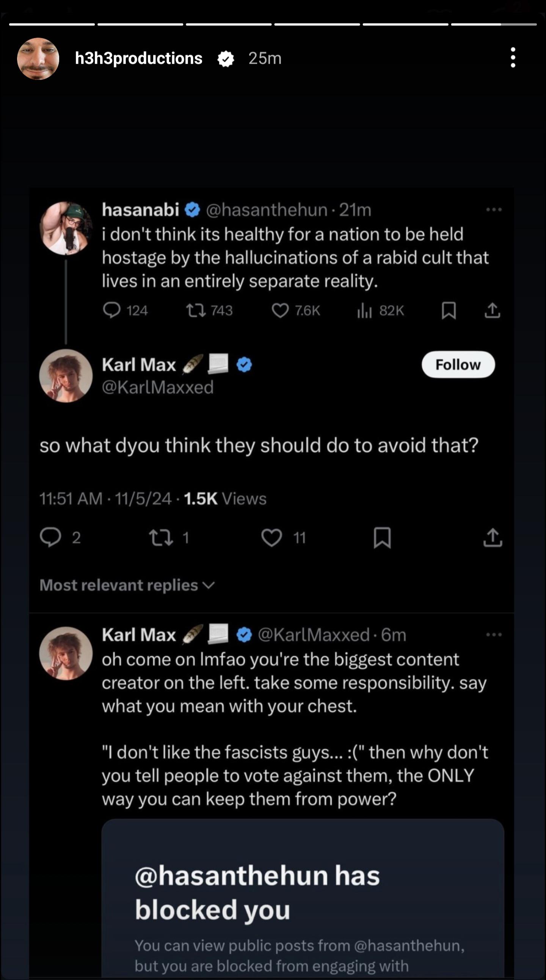This screenshot has width=546, height=980.
Task: Open the @hasanthehun handle link
Action: [267, 210]
